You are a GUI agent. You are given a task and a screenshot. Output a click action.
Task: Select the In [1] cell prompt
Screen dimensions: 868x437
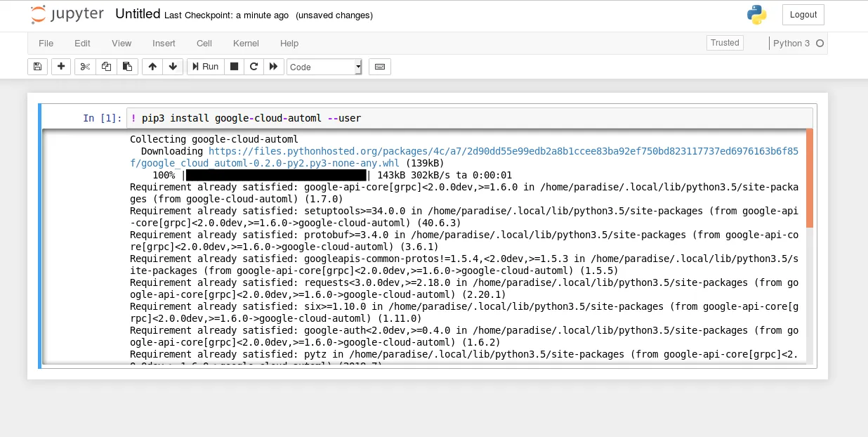coord(103,118)
